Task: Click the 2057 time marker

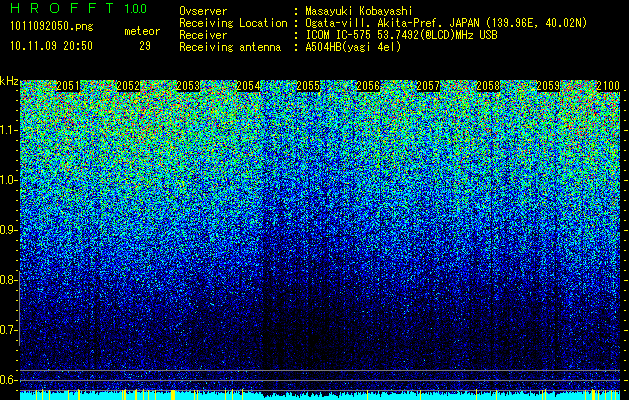Action: click(x=428, y=86)
